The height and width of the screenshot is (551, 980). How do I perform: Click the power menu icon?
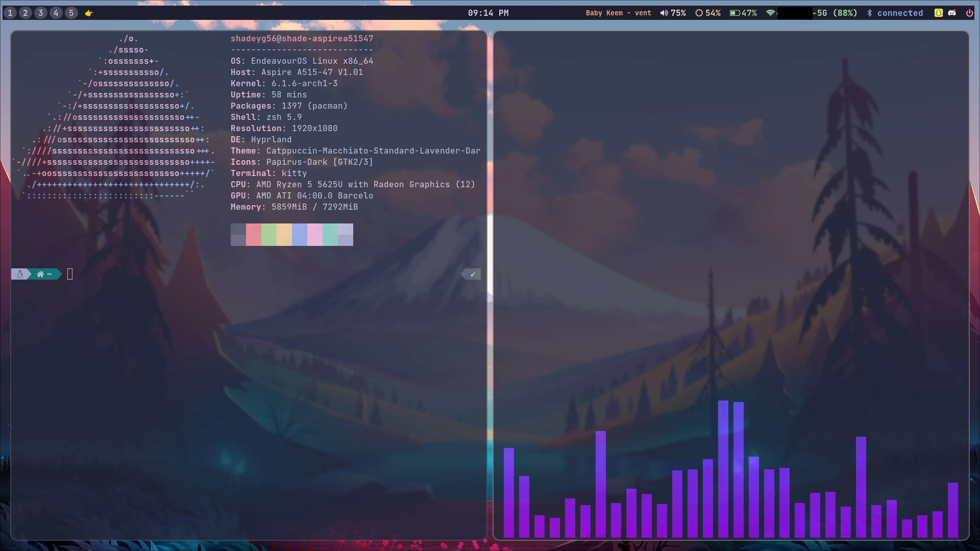pyautogui.click(x=969, y=13)
